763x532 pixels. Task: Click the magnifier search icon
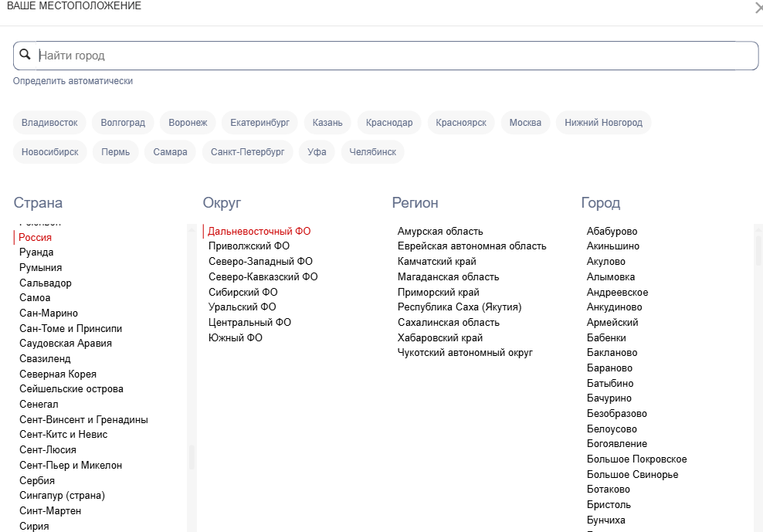pyautogui.click(x=25, y=55)
